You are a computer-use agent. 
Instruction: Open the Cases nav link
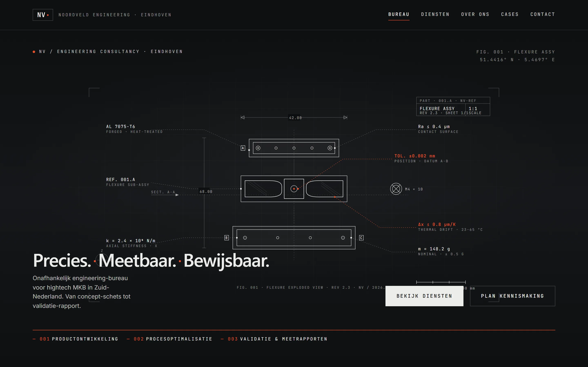510,14
